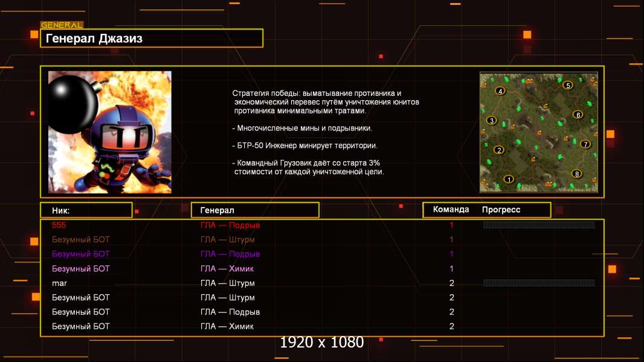Select start position 3 on the minimap
644x362 pixels.
click(492, 121)
